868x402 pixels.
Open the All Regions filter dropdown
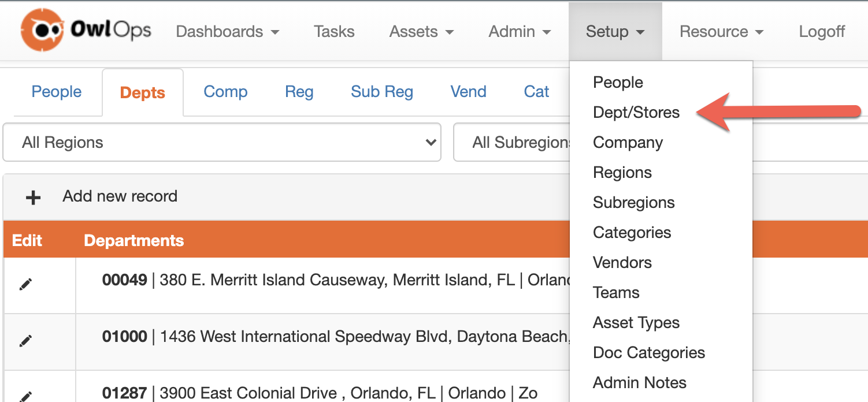click(222, 143)
